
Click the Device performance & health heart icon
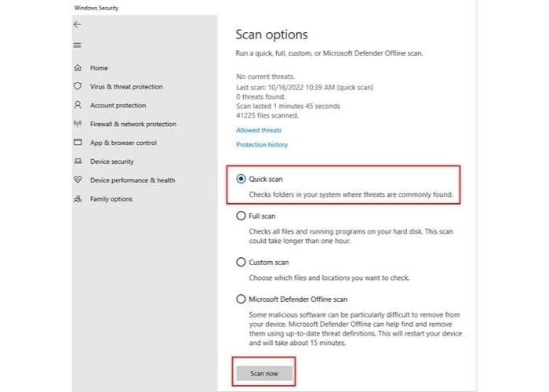click(78, 180)
